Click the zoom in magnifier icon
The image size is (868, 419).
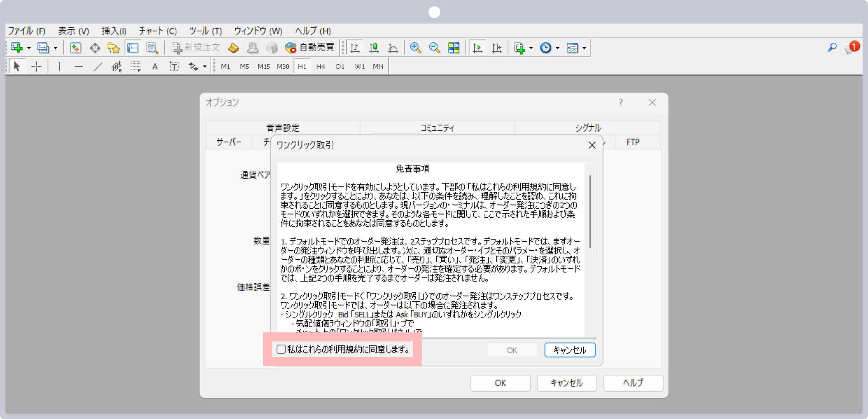coord(415,48)
